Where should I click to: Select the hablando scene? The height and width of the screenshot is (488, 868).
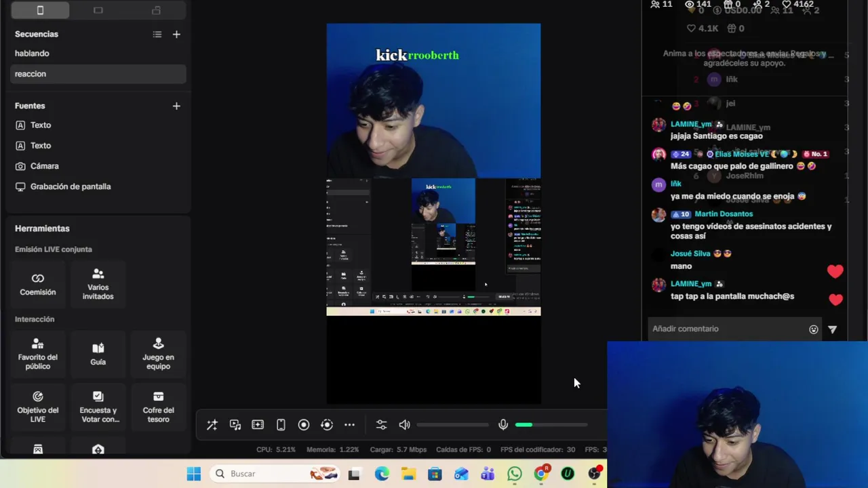click(98, 54)
